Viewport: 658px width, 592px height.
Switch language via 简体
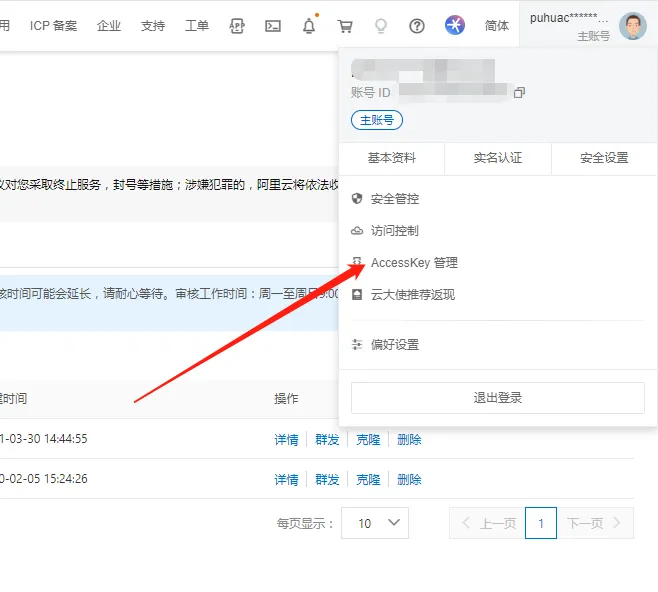497,26
